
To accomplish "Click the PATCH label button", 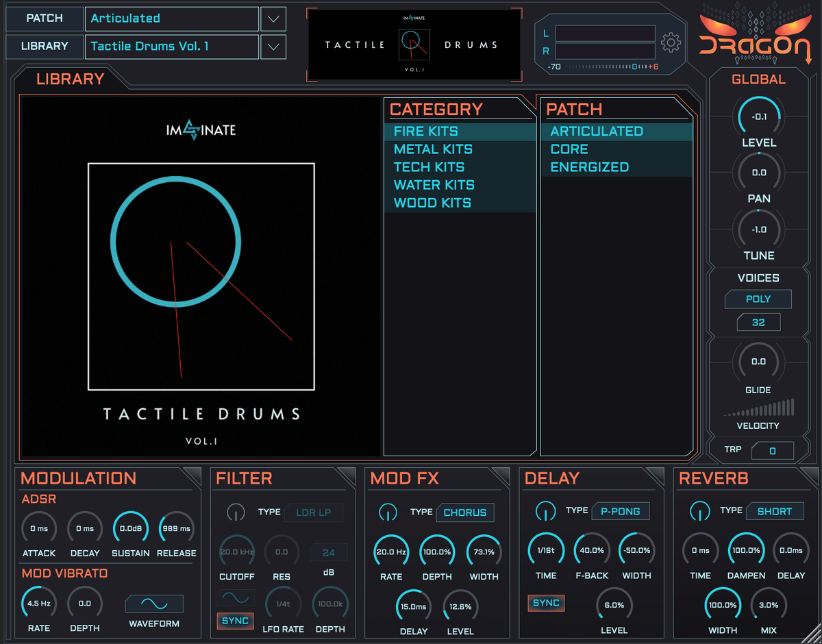I will 44,18.
